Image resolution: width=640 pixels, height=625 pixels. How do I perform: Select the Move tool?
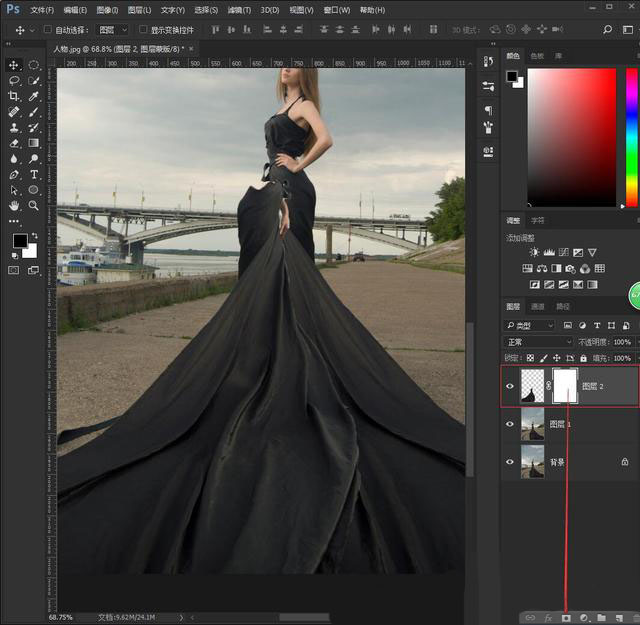point(13,65)
